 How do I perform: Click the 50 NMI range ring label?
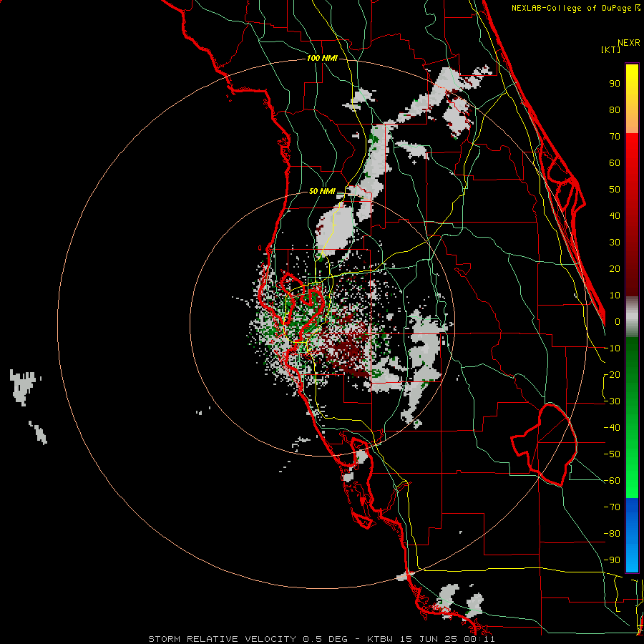coord(322,191)
